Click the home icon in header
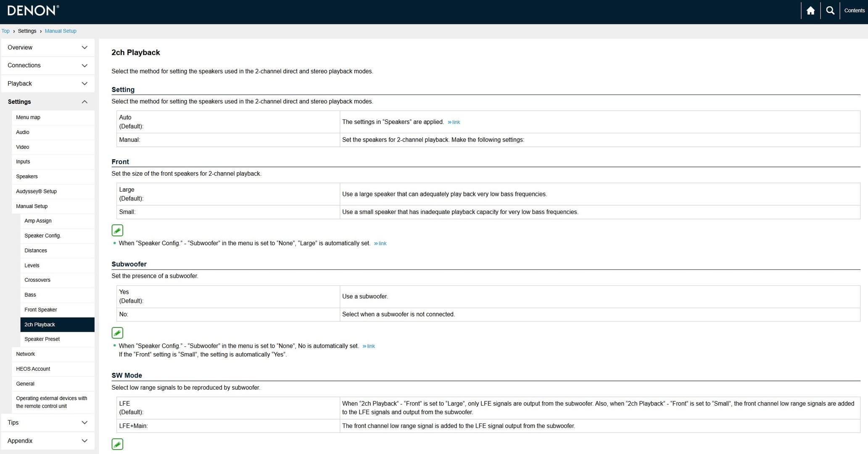The height and width of the screenshot is (454, 868). (x=810, y=11)
